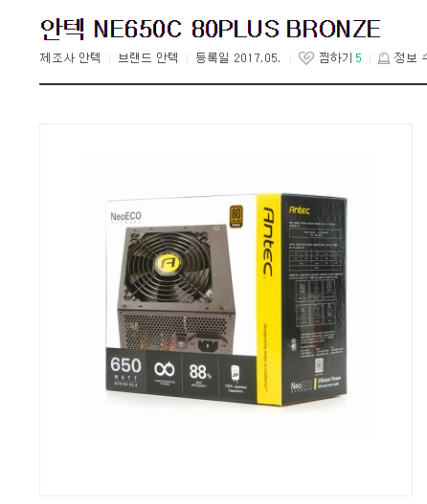Click the heart wishlist icon
Image resolution: width=427 pixels, height=504 pixels.
(x=306, y=58)
